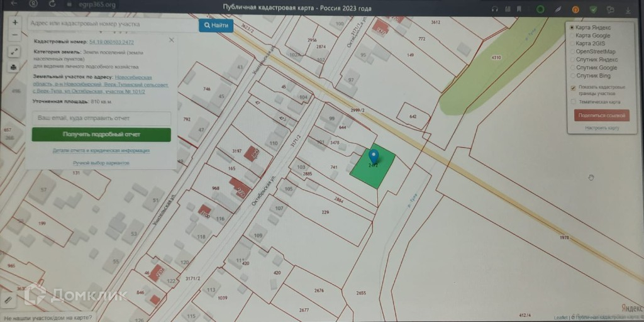Click parcel labeled 2677 on map
The width and height of the screenshot is (644, 322).
(x=304, y=310)
